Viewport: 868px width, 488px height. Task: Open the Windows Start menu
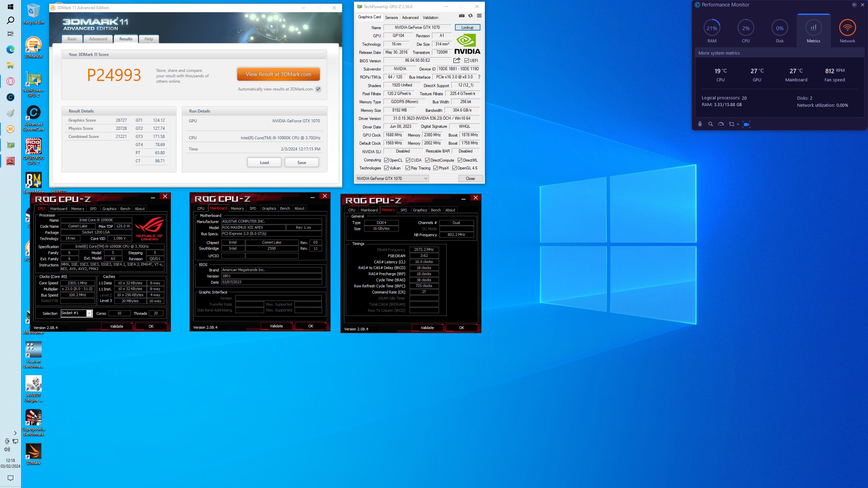(x=11, y=7)
